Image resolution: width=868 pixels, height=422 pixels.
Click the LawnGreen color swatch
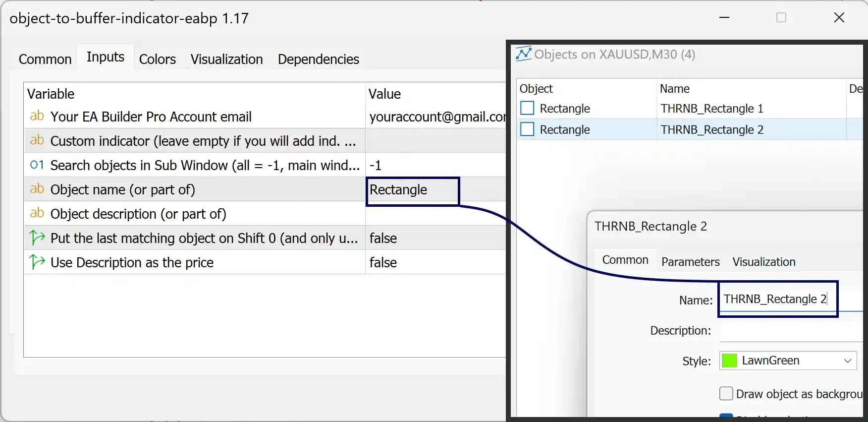pyautogui.click(x=729, y=361)
